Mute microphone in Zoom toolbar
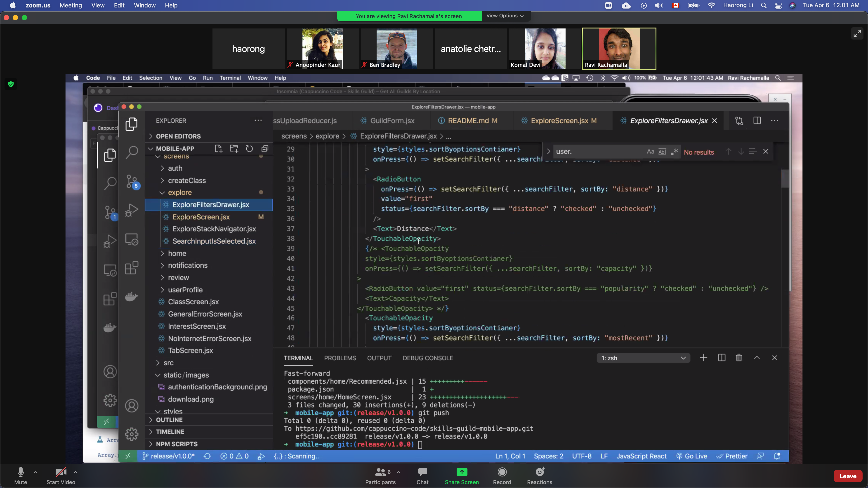The width and height of the screenshot is (868, 488). point(21,476)
